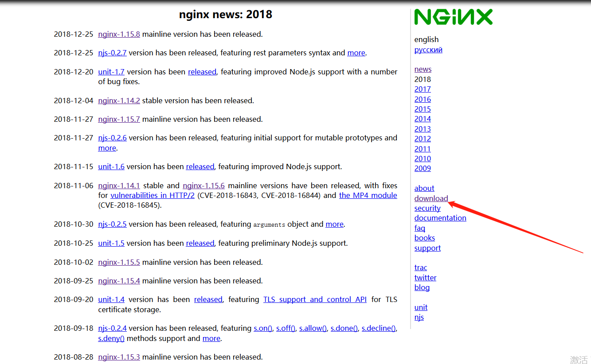
Task: Open the njs-0.2.7 release link
Action: (x=112, y=53)
